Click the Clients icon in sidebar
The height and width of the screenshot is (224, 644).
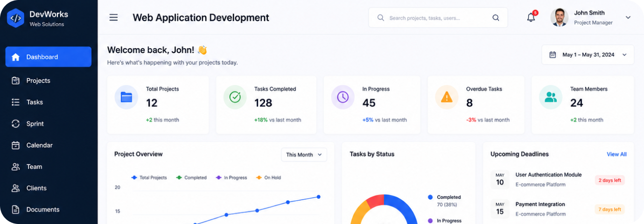[15, 188]
